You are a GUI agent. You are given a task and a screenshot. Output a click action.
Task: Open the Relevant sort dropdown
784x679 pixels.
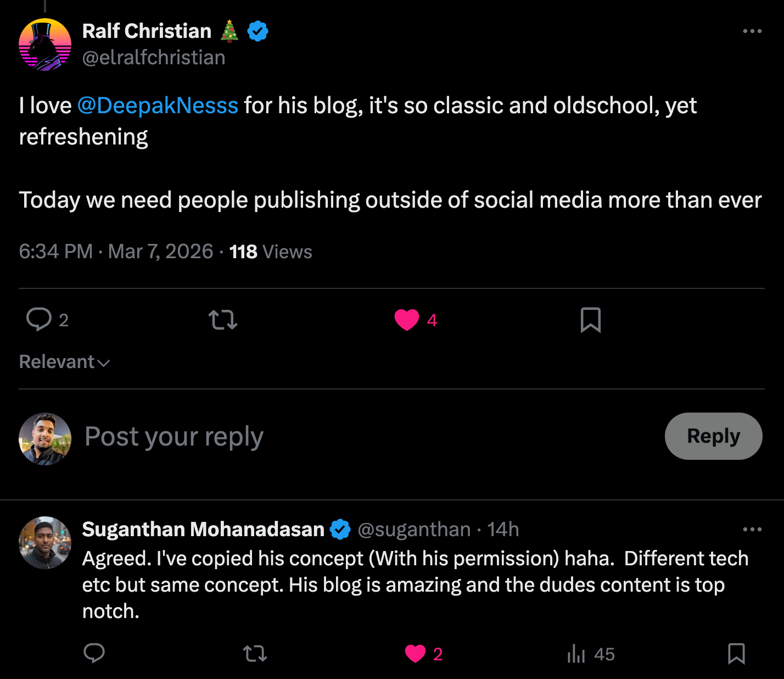click(x=64, y=362)
